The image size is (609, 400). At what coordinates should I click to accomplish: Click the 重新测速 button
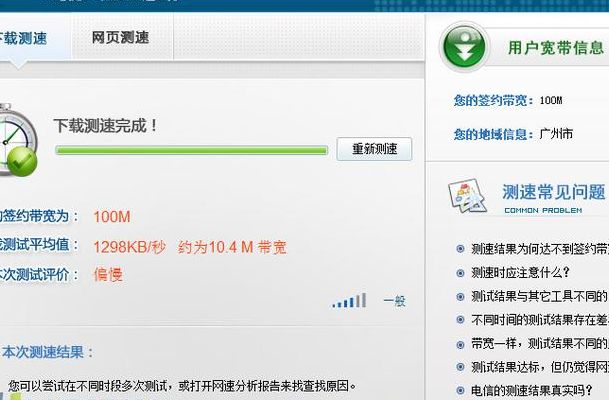click(x=374, y=149)
